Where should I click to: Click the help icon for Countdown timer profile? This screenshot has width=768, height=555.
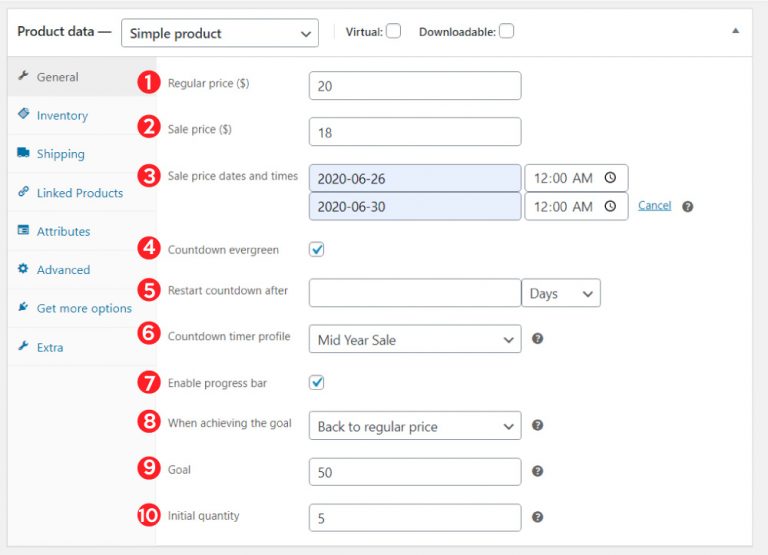(x=537, y=338)
